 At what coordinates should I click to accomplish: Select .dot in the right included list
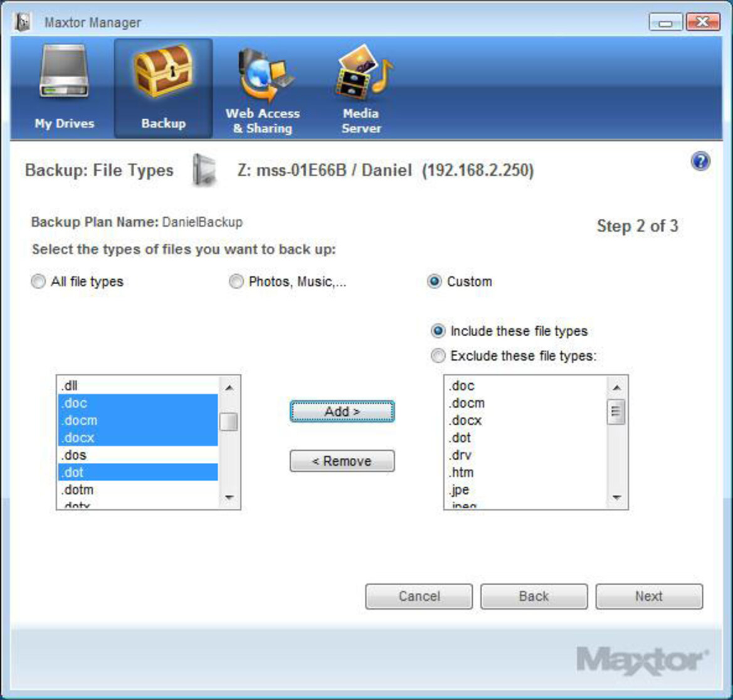tap(525, 438)
